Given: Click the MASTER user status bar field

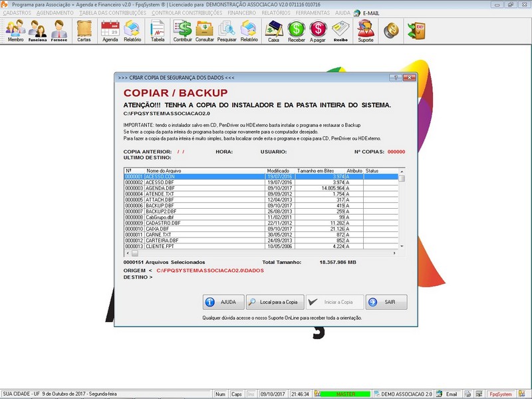Looking at the screenshot, I should (345, 394).
